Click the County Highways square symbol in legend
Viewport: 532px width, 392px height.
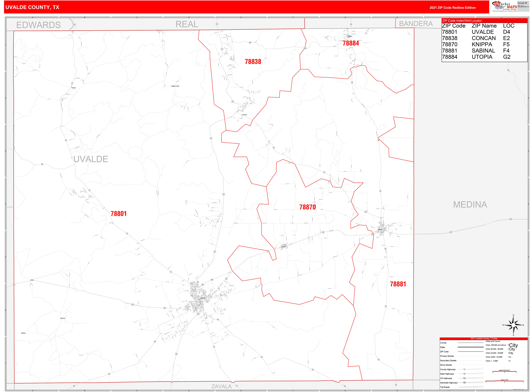464,369
